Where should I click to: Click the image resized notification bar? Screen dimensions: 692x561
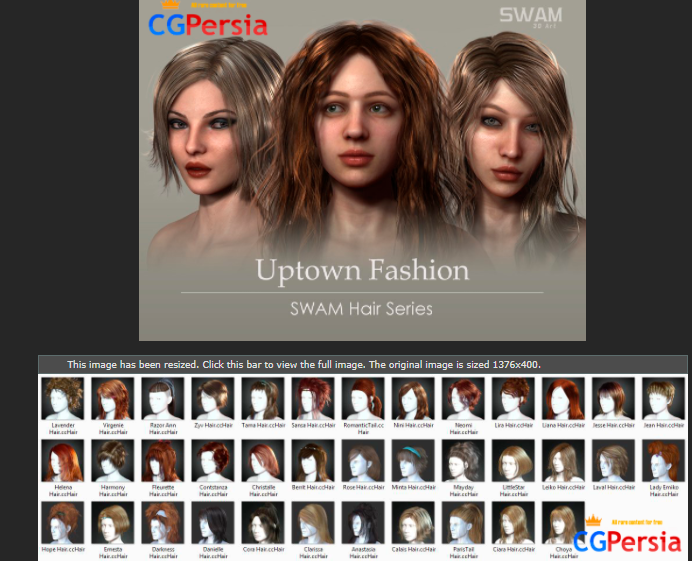point(362,365)
